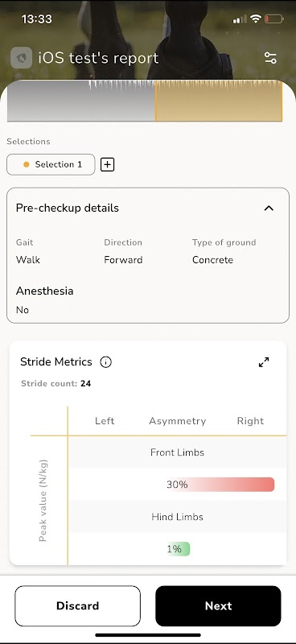Select the Left column header

(x=105, y=421)
